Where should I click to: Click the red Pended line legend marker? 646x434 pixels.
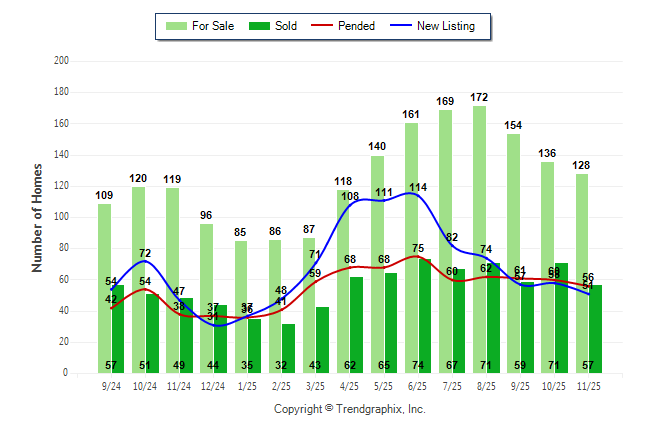(x=321, y=26)
